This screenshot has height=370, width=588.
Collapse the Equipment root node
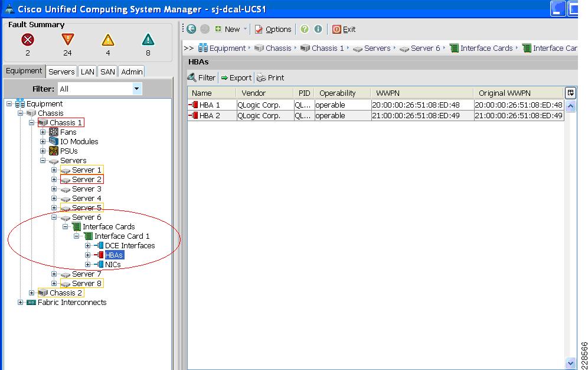tap(9, 103)
